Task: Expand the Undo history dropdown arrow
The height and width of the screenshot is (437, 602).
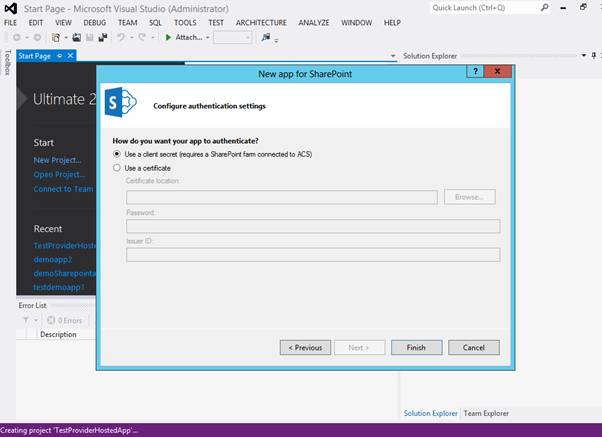Action: pyautogui.click(x=131, y=38)
